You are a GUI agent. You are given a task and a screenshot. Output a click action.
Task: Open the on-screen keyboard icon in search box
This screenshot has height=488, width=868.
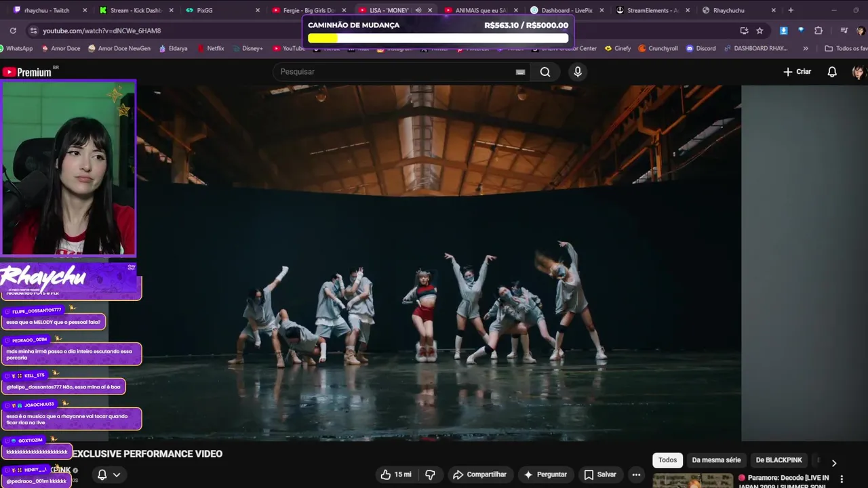click(x=520, y=72)
